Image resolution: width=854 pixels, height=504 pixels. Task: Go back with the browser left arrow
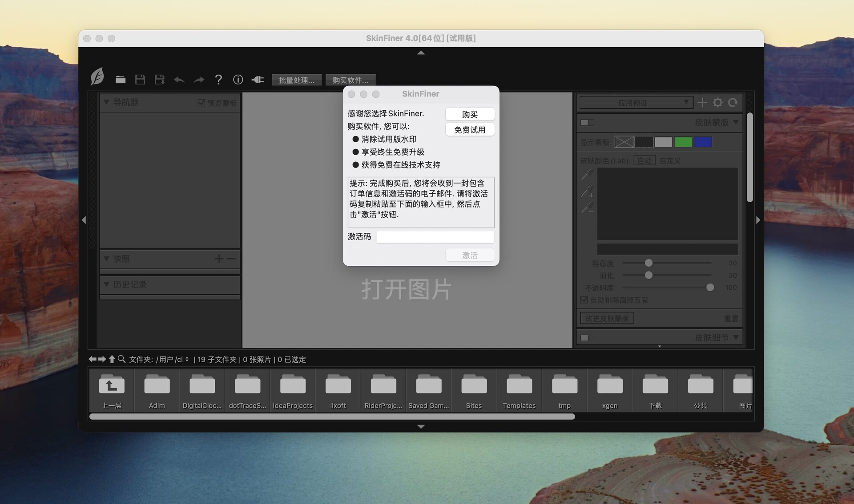93,359
